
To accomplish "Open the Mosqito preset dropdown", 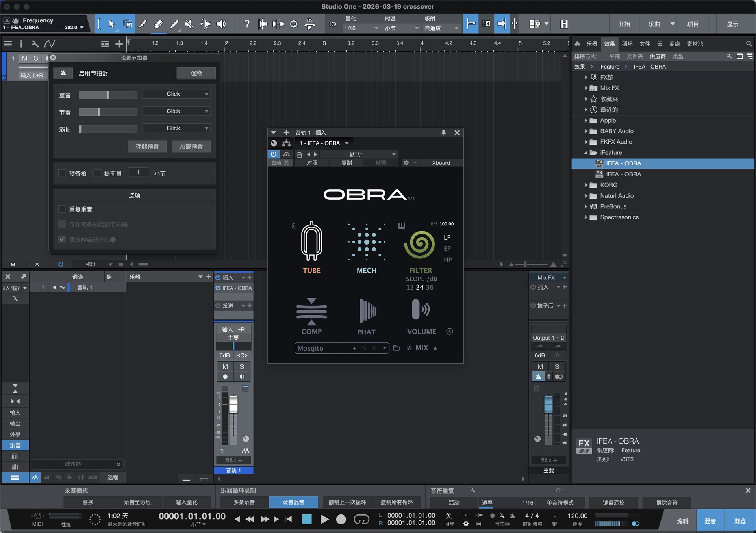I will 384,348.
